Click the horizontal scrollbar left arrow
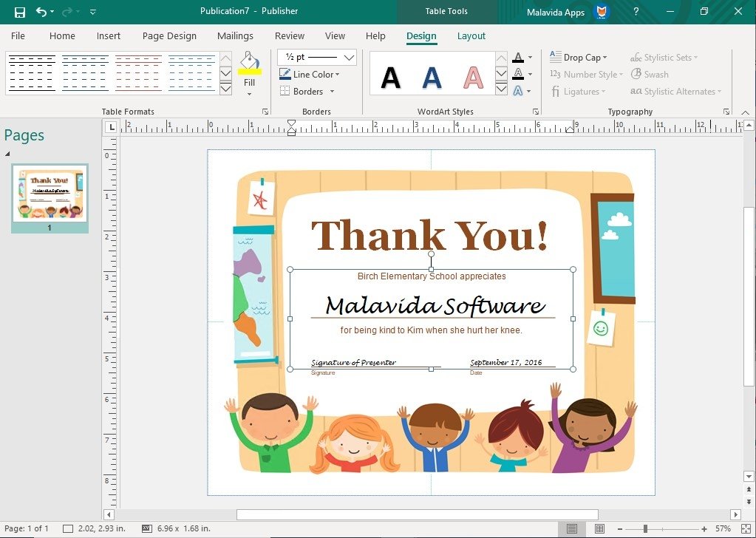Screen dimensions: 756x538 (x=109, y=514)
